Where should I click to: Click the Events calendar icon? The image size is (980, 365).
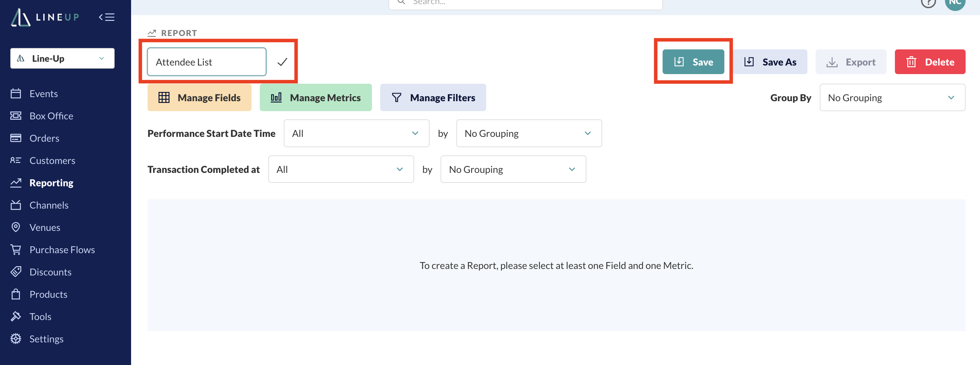point(15,93)
